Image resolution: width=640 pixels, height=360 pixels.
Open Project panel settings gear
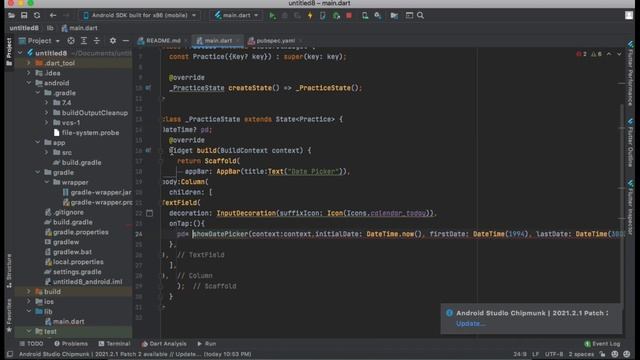113,41
